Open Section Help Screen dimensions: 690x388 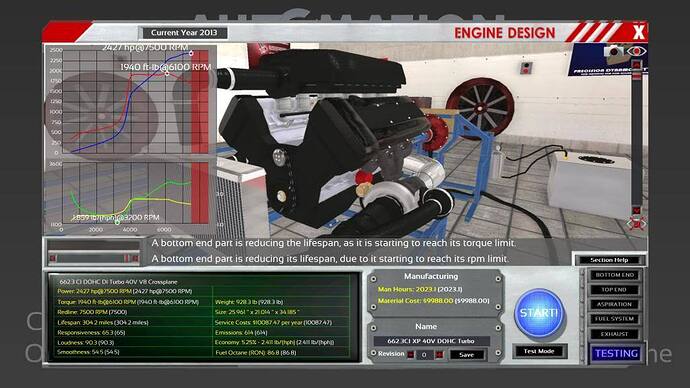point(609,260)
